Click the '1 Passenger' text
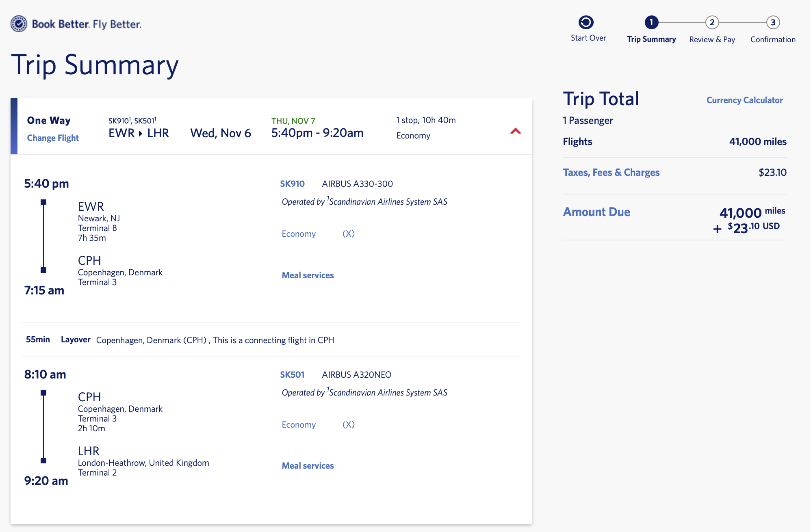 pos(588,121)
